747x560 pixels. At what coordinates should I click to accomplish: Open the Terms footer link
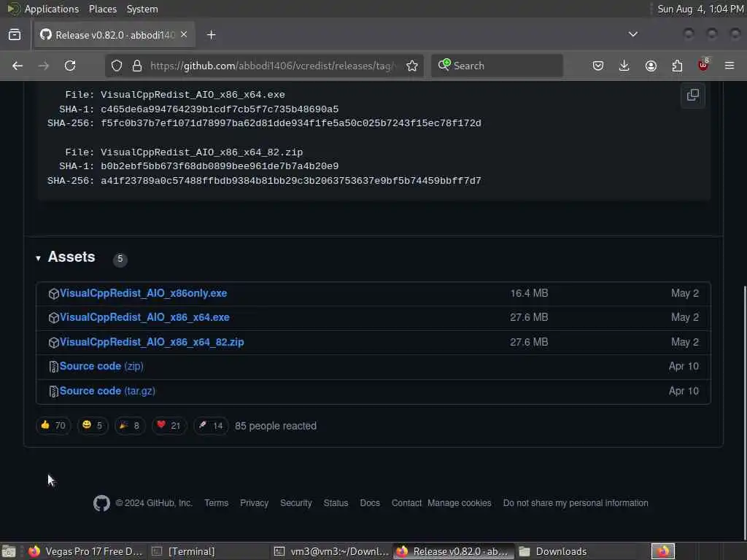tap(216, 503)
